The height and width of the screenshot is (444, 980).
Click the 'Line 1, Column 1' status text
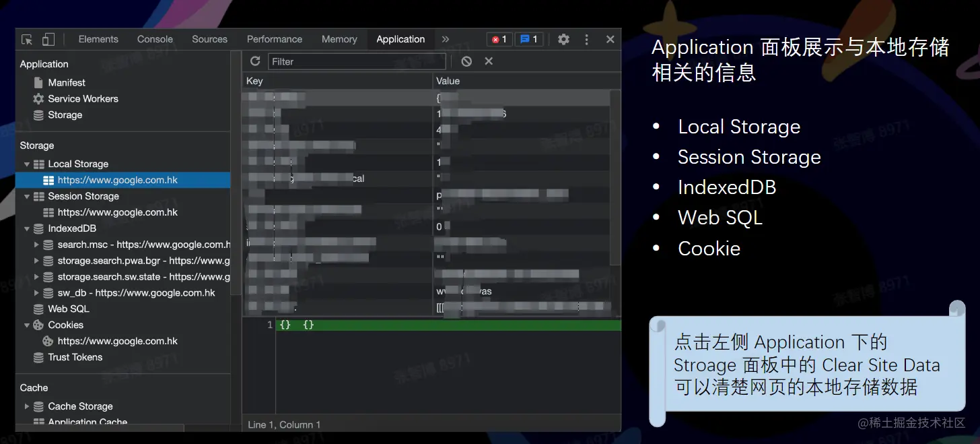tap(284, 424)
